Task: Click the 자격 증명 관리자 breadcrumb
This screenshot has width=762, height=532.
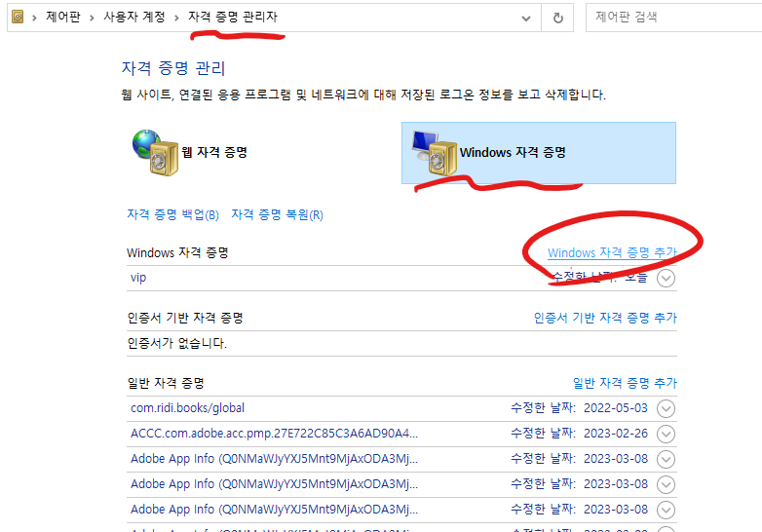Action: [233, 17]
